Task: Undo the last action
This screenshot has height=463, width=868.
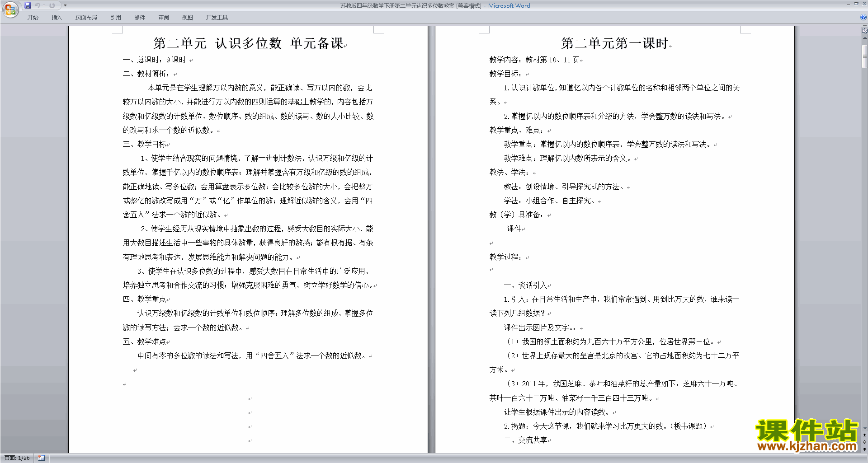Action: [x=38, y=5]
